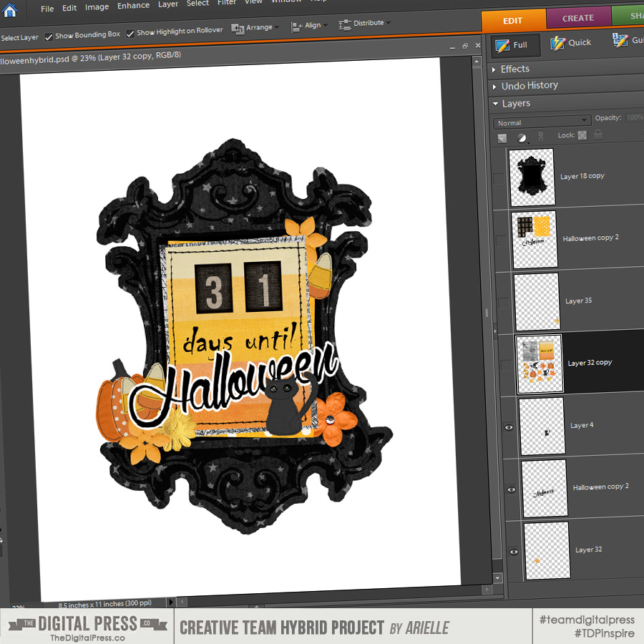The image size is (644, 644).
Task: Open the Enhance menu
Action: coord(133,6)
